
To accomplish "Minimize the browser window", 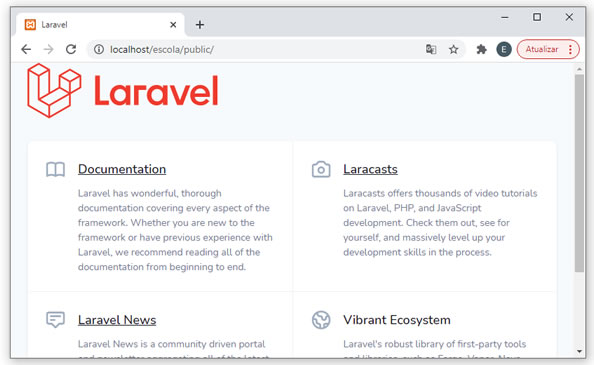I will pyautogui.click(x=505, y=17).
